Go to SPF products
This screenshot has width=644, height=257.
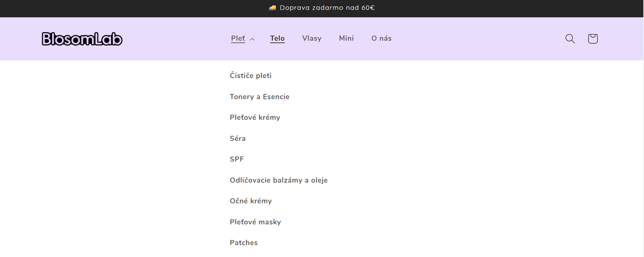click(x=237, y=159)
